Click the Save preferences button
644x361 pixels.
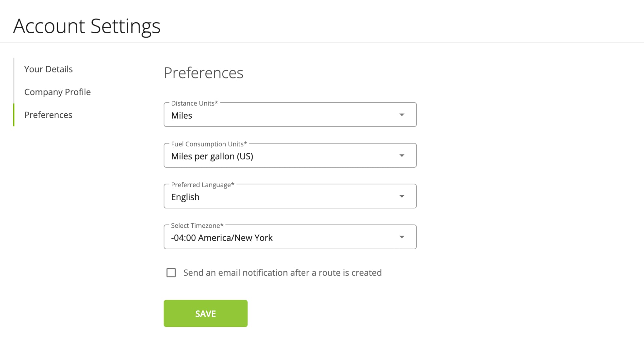point(206,313)
